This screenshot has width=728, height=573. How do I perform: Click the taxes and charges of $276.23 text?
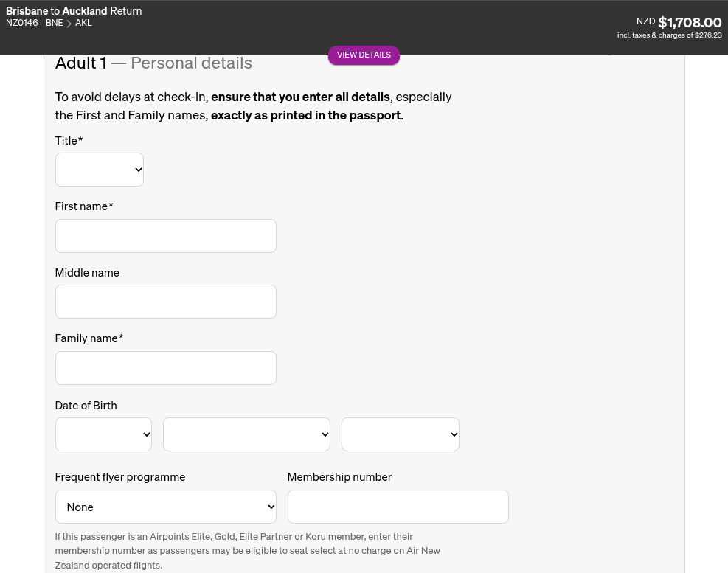pyautogui.click(x=670, y=35)
